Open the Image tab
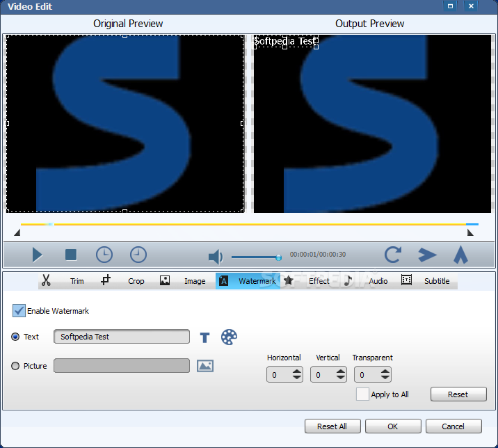 pyautogui.click(x=195, y=281)
